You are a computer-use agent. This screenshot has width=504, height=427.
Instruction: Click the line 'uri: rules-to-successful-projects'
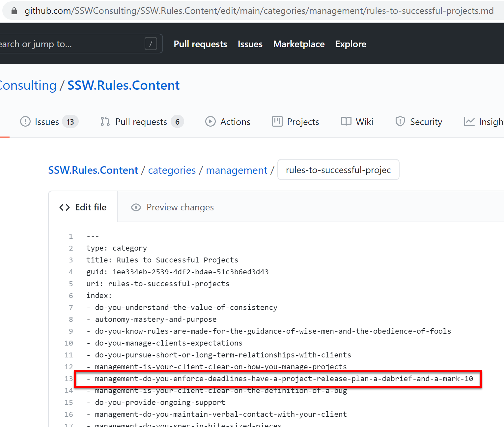[158, 284]
